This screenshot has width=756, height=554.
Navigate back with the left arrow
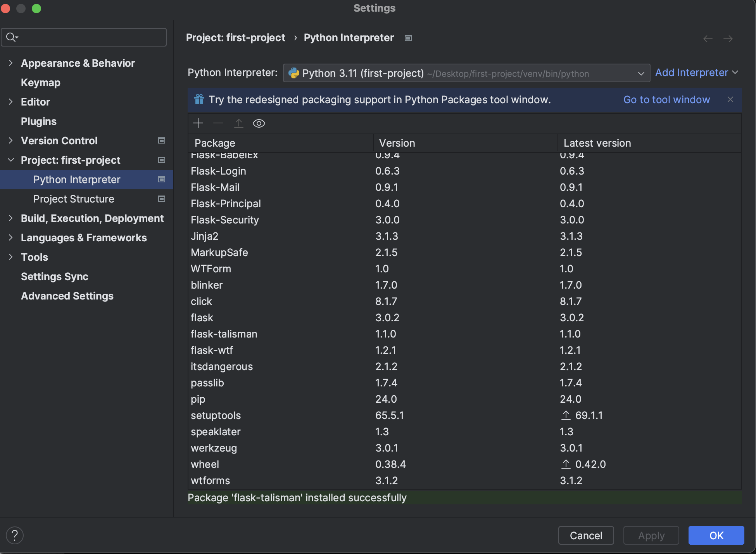708,38
